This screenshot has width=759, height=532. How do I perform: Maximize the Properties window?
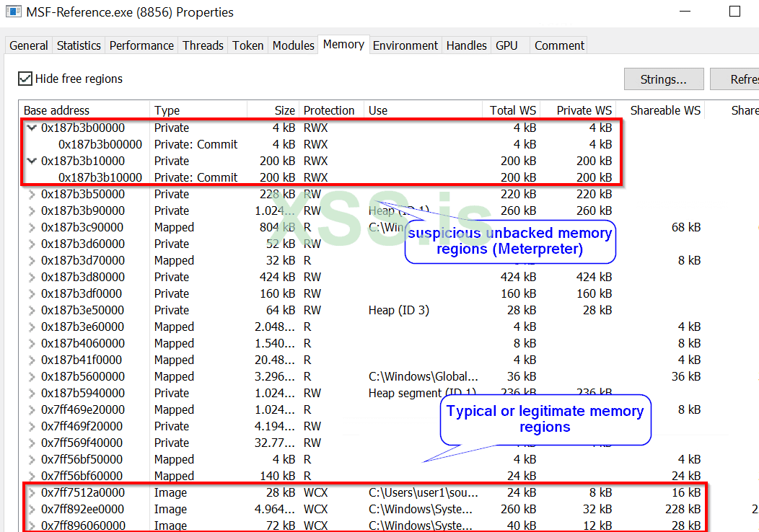click(734, 12)
